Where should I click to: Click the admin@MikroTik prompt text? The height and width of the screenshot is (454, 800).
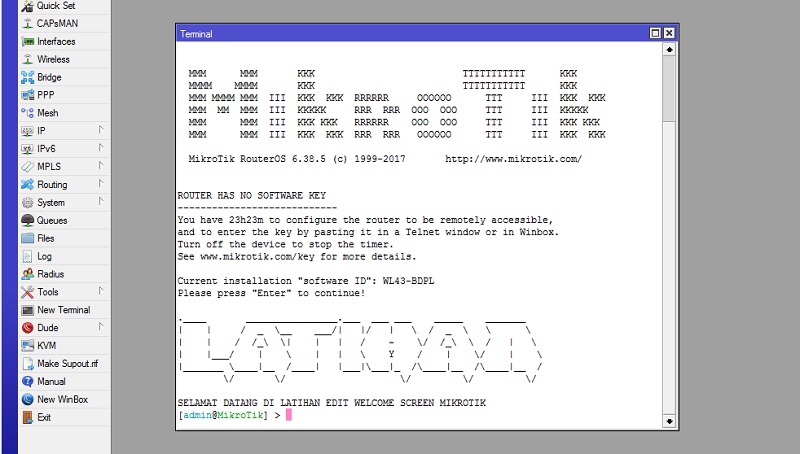click(x=223, y=415)
